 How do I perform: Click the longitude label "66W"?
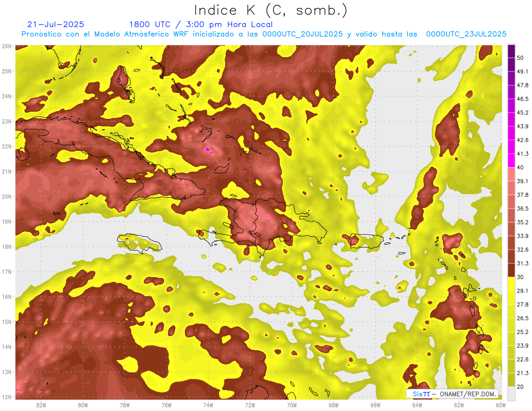[376, 405]
